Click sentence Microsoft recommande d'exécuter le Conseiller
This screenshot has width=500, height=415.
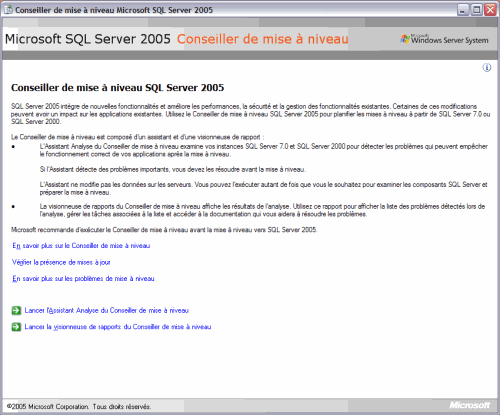coord(164,230)
